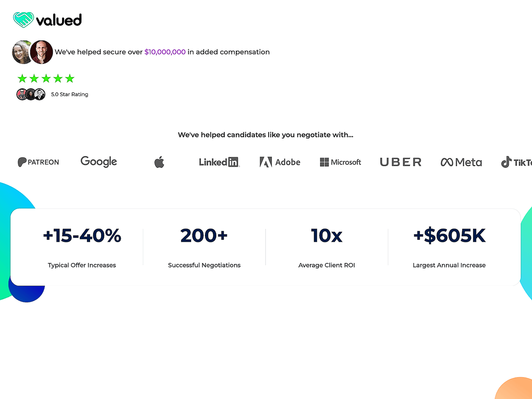Click the Patreon logo
This screenshot has width=532, height=399.
38,162
